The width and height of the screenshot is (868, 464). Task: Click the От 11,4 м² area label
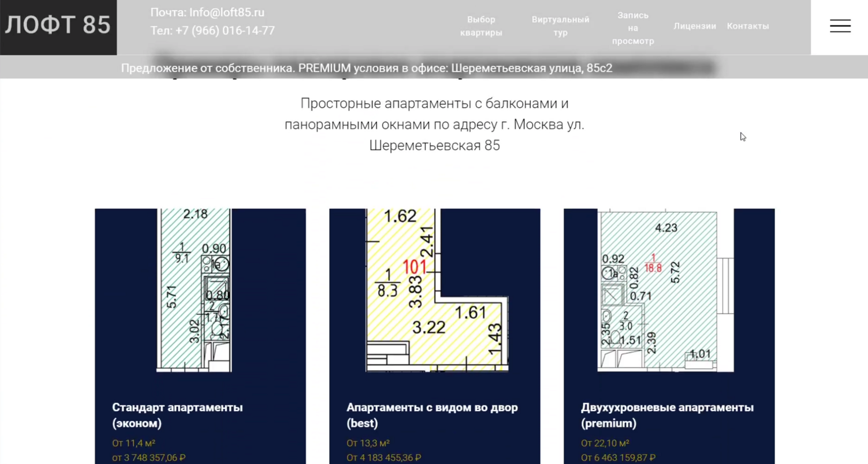tap(134, 443)
